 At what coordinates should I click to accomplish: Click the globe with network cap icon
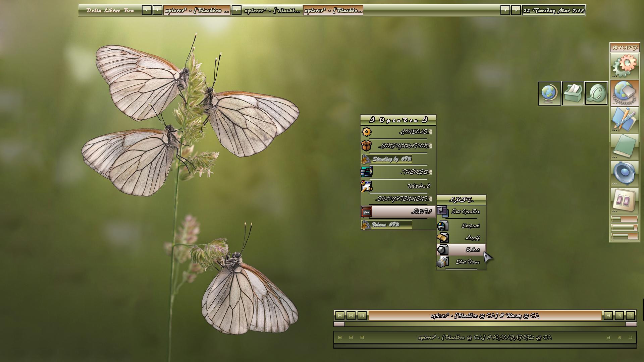[624, 93]
